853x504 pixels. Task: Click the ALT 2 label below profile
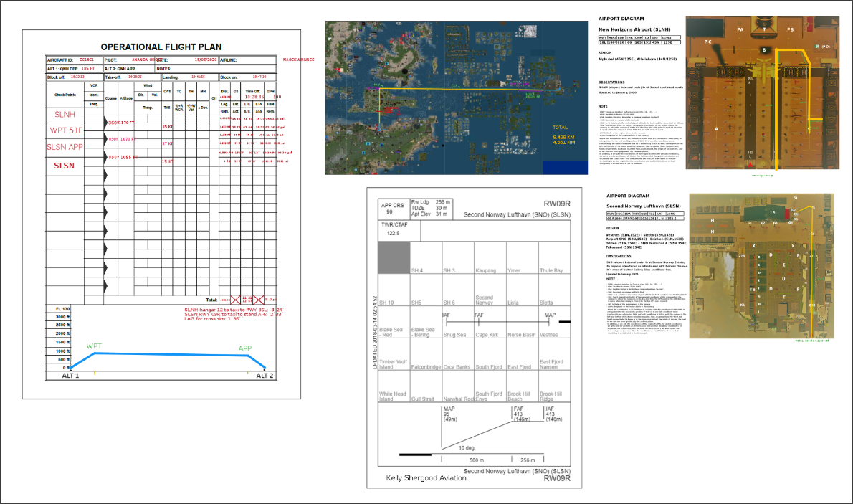pyautogui.click(x=265, y=376)
